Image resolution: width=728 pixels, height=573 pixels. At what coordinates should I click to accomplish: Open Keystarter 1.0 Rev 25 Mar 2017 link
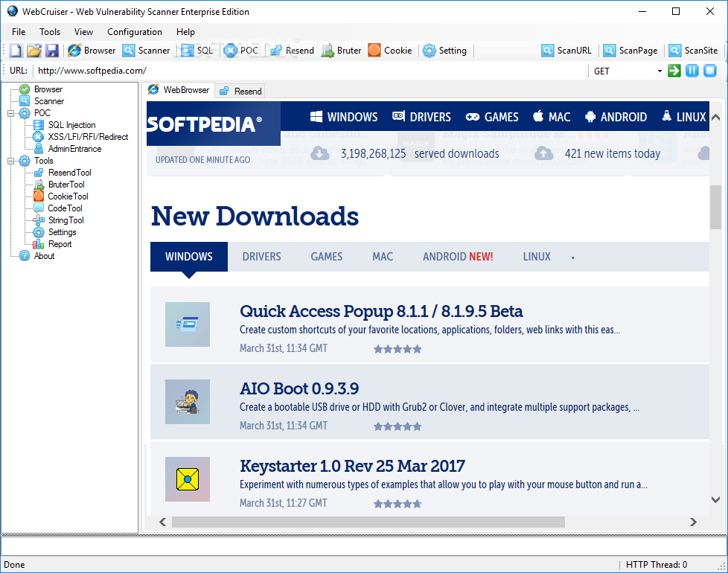pos(352,467)
